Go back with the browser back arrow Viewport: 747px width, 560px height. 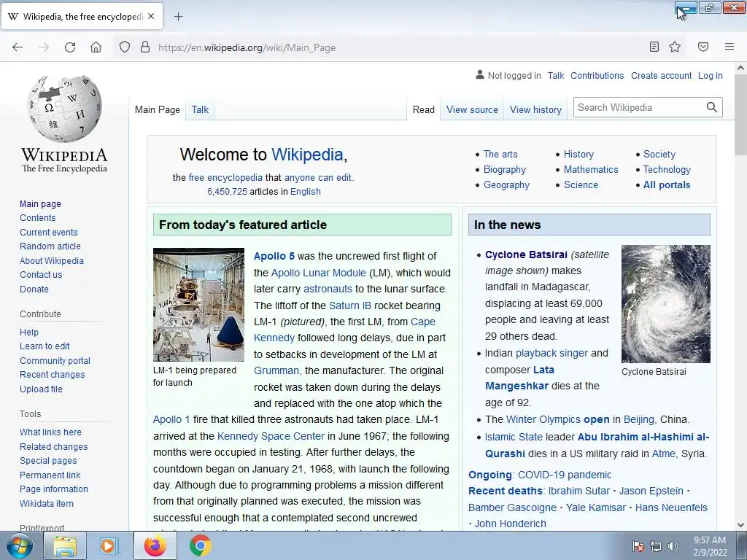[x=18, y=47]
